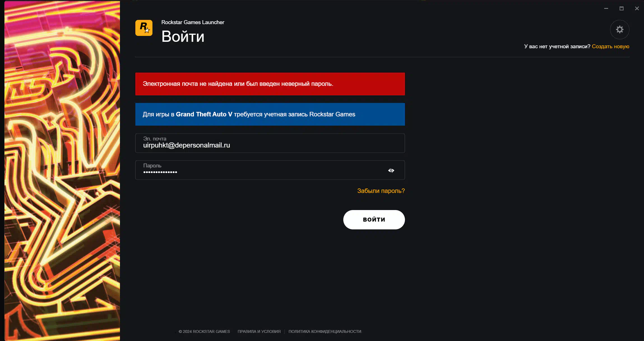Viewport: 644px width, 341px height.
Task: Click the neon Rockstar artwork panel
Action: 62,170
